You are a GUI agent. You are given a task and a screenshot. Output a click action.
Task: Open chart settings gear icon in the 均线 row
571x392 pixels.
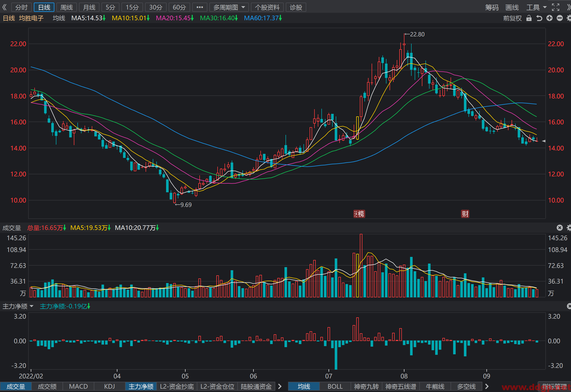tap(569, 18)
